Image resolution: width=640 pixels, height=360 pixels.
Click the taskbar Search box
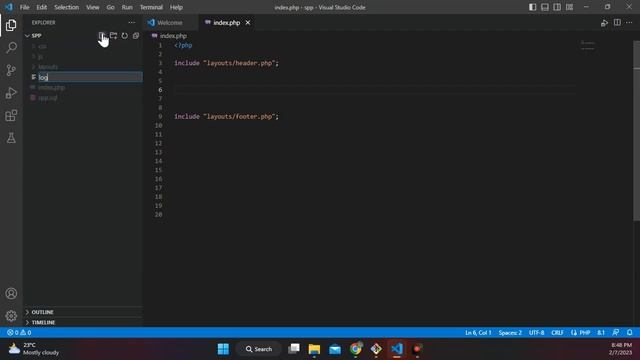point(259,349)
